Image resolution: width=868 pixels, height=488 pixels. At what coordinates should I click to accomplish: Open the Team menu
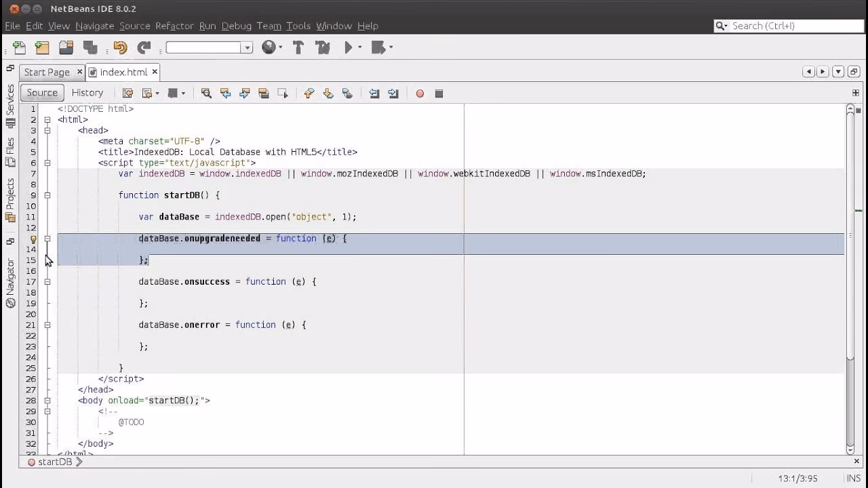pos(269,26)
